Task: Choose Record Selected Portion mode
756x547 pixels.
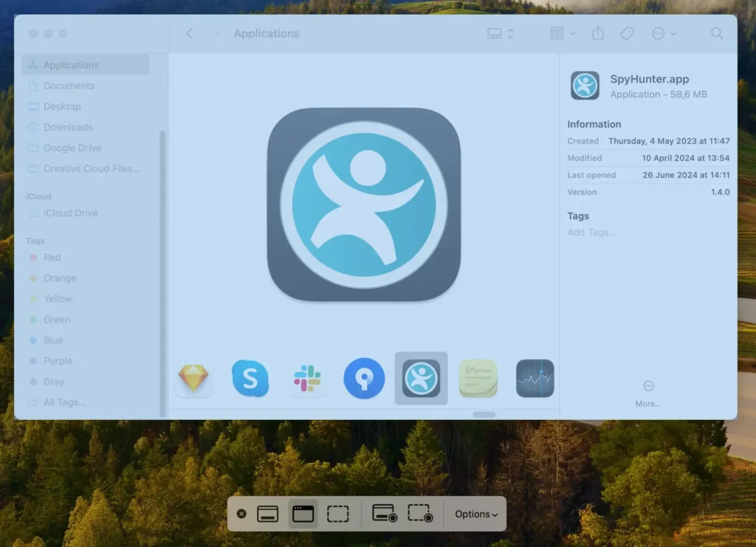Action: click(x=420, y=514)
